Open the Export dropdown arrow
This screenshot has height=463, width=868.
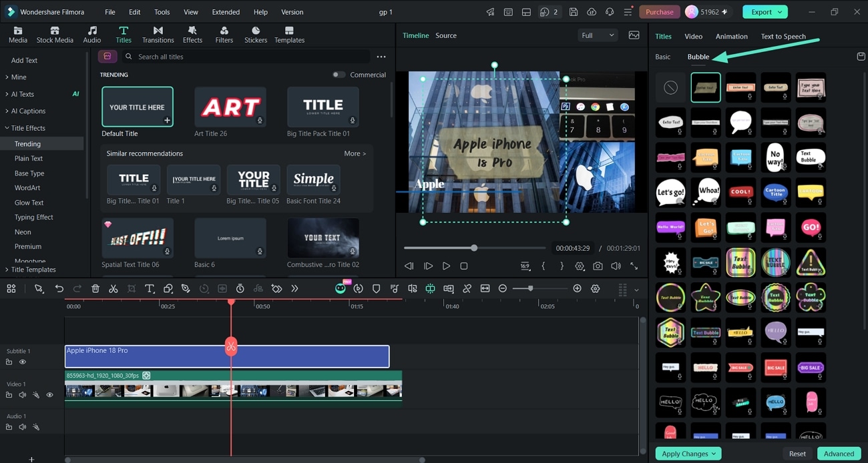coord(781,12)
